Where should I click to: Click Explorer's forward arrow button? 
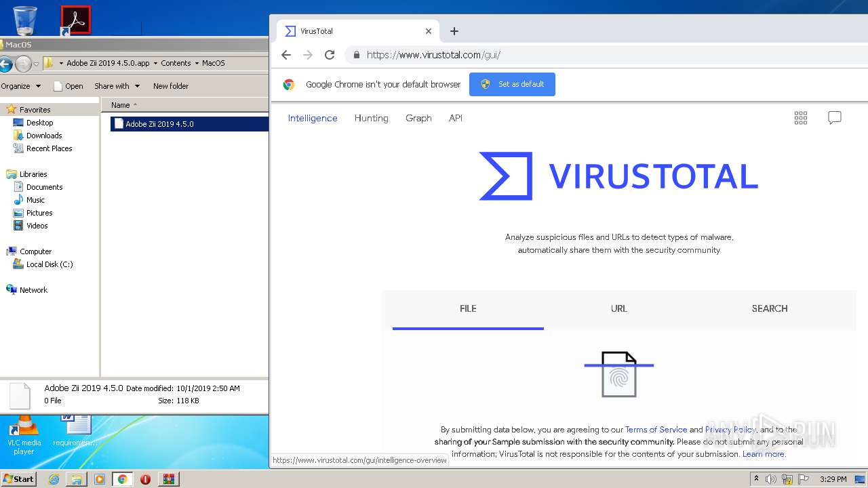click(23, 64)
